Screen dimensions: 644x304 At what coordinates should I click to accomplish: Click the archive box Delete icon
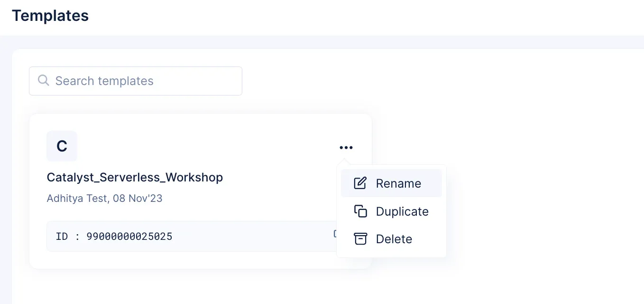pyautogui.click(x=361, y=239)
